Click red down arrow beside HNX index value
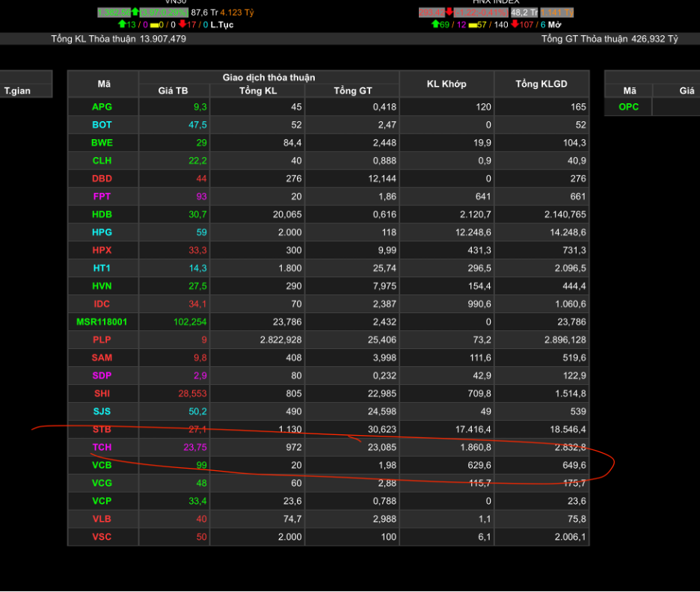This screenshot has width=700, height=592. 449,12
